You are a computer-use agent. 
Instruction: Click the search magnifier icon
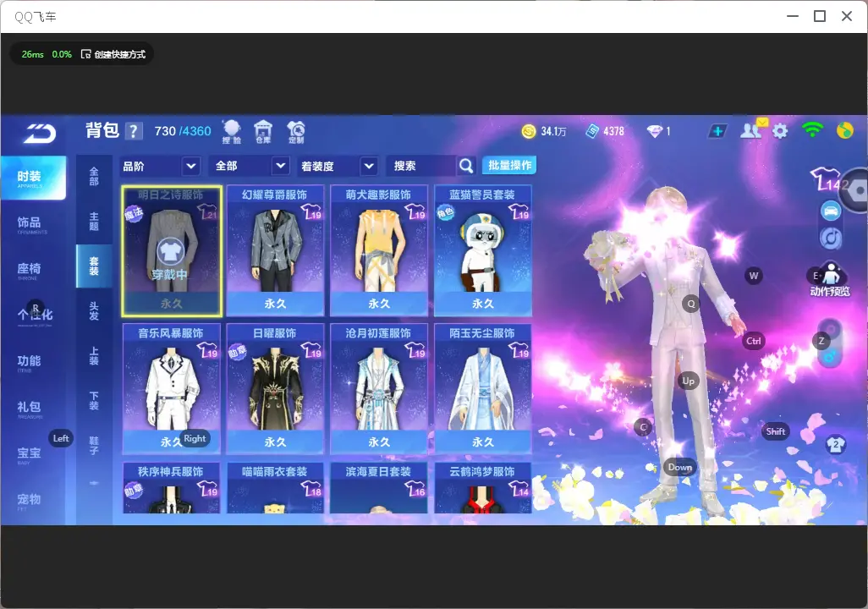(466, 166)
